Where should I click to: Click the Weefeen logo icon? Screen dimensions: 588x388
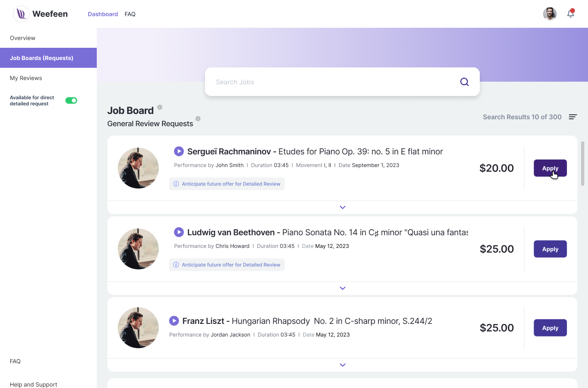point(21,14)
